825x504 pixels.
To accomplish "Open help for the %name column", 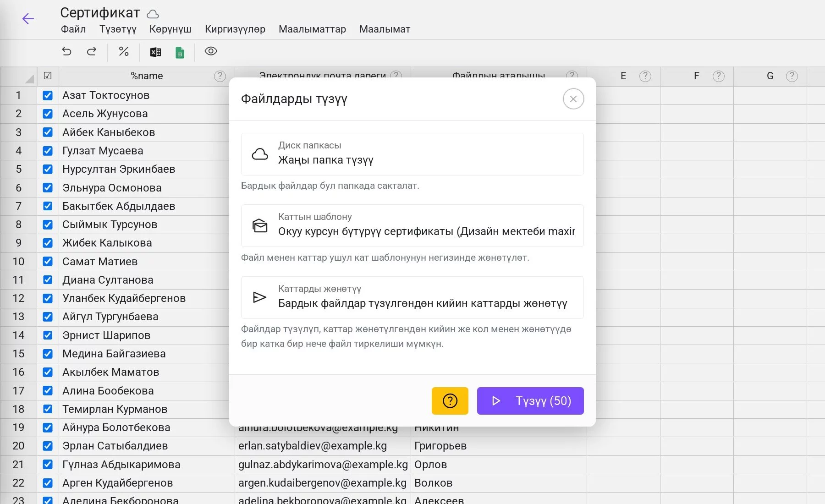I will (x=220, y=76).
